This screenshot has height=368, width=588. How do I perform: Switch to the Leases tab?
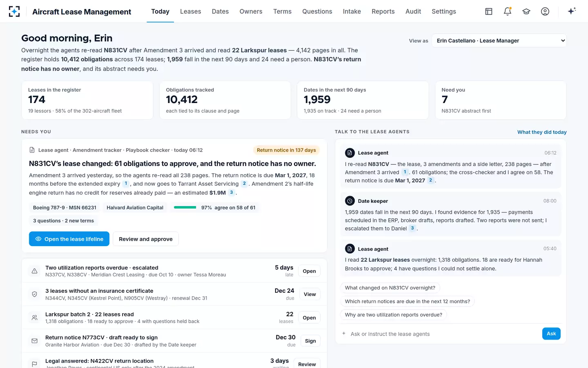click(x=190, y=11)
